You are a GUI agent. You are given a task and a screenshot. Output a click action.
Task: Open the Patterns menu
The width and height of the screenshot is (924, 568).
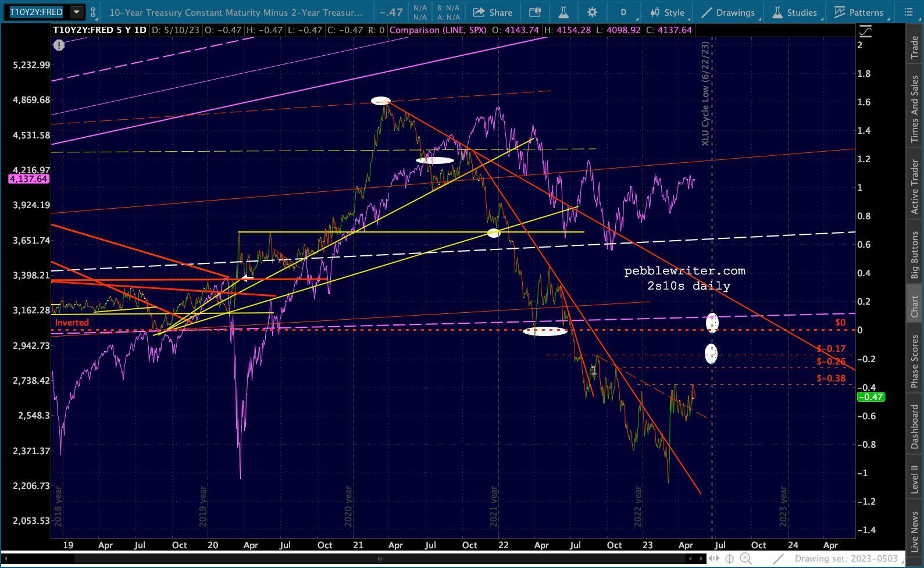[x=859, y=12]
